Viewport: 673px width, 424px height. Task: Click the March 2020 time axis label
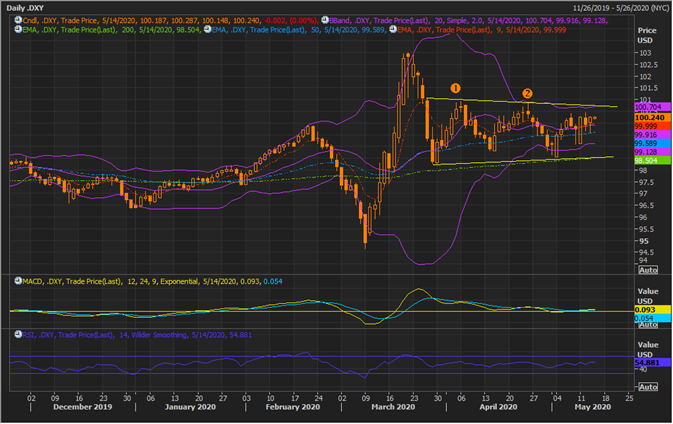(x=394, y=407)
